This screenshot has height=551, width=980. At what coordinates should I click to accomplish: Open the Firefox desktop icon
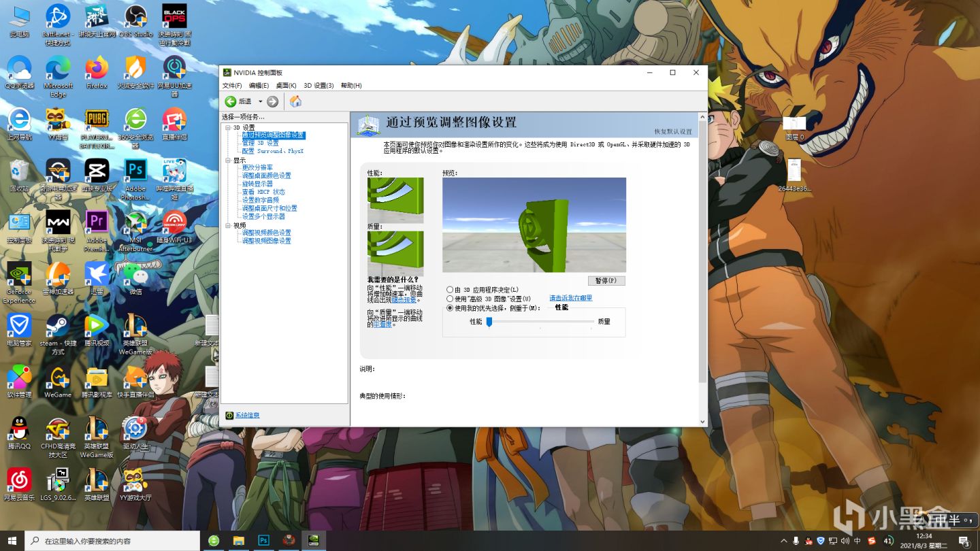[x=97, y=72]
